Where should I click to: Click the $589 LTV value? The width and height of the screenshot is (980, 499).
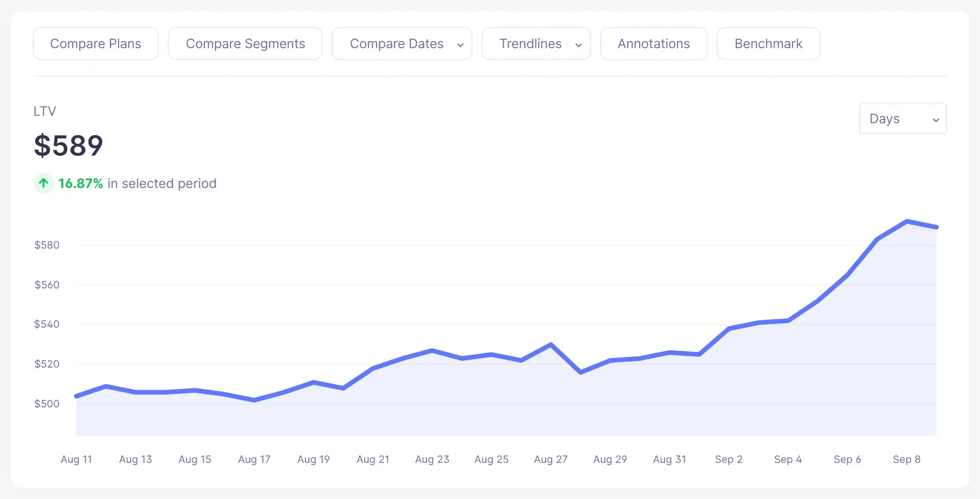point(68,145)
